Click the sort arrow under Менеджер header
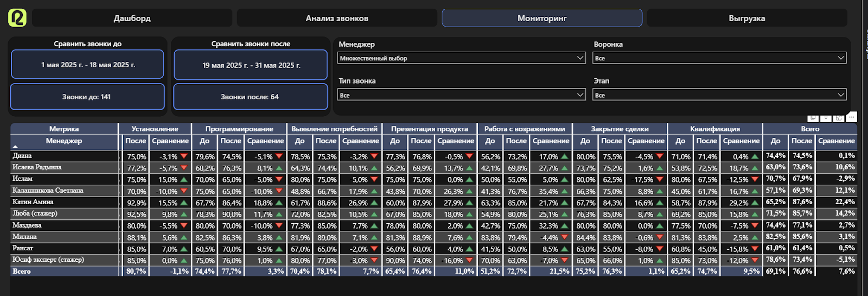The width and height of the screenshot is (868, 296). pos(15,147)
